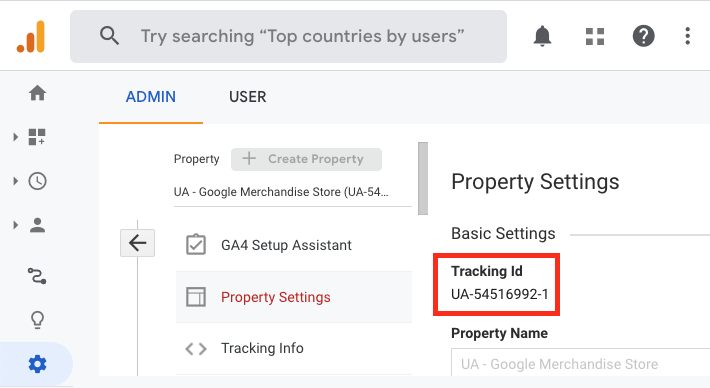Click the Property Settings layout icon

pos(196,297)
